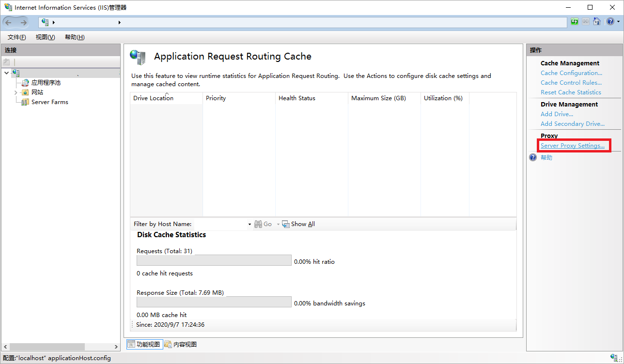This screenshot has width=624, height=364.
Task: Click the address bar path field
Action: [x=303, y=22]
